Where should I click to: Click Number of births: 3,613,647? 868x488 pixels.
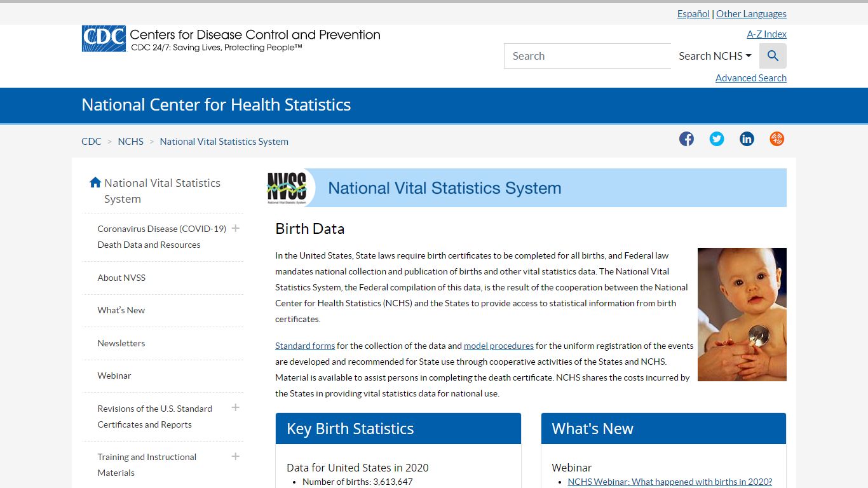pyautogui.click(x=358, y=482)
